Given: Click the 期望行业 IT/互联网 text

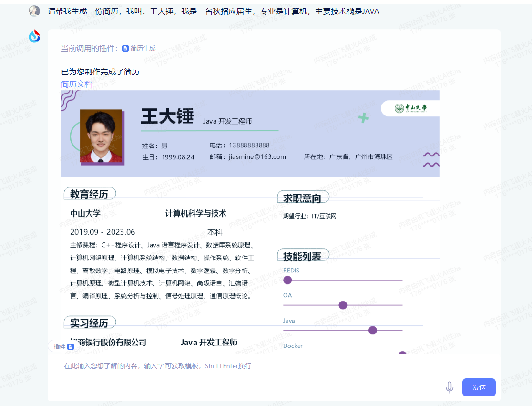Looking at the screenshot, I should pos(309,216).
